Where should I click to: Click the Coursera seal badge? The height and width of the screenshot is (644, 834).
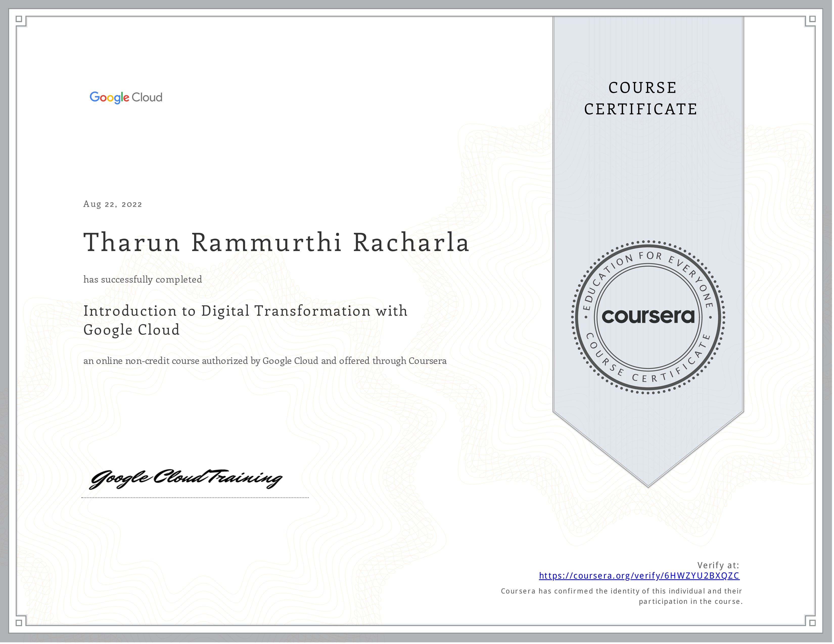(x=648, y=317)
